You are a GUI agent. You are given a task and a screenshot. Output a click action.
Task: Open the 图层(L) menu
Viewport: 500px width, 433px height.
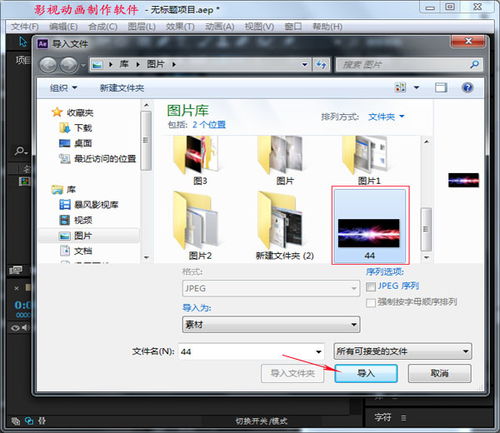(x=142, y=27)
